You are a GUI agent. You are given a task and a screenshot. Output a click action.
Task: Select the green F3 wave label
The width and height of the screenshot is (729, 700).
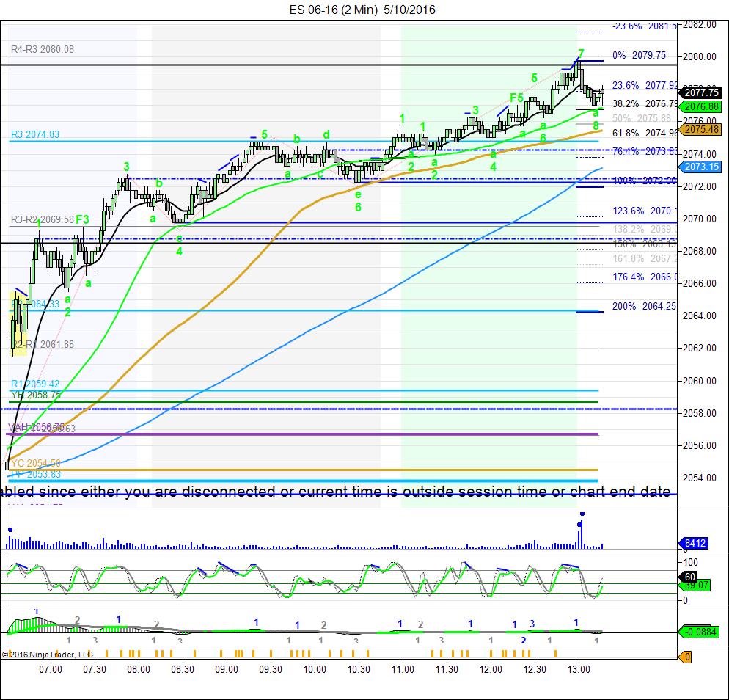tap(82, 219)
